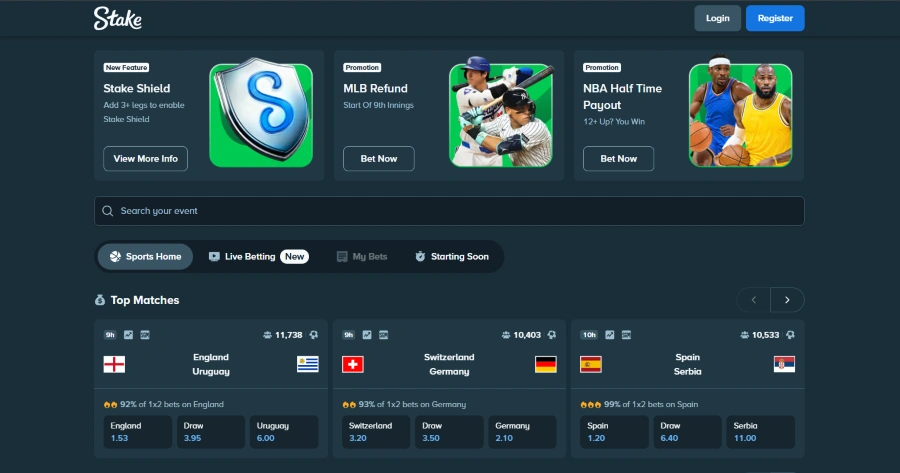Select Serbia odds 11.00

pos(761,432)
